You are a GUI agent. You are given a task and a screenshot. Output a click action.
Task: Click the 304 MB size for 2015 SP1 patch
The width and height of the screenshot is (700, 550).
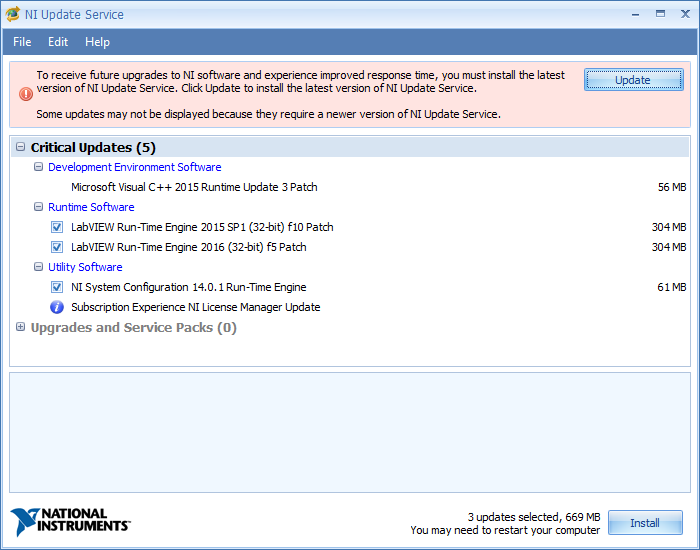click(x=669, y=227)
